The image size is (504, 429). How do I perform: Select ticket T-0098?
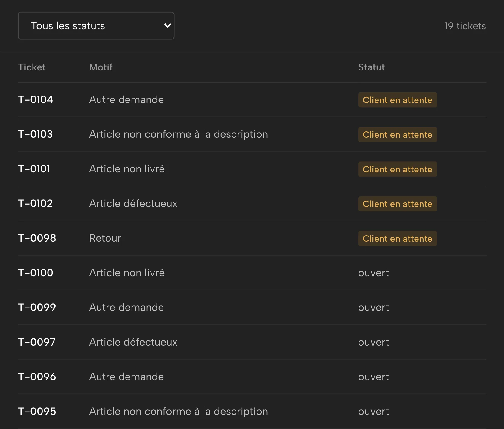click(37, 238)
